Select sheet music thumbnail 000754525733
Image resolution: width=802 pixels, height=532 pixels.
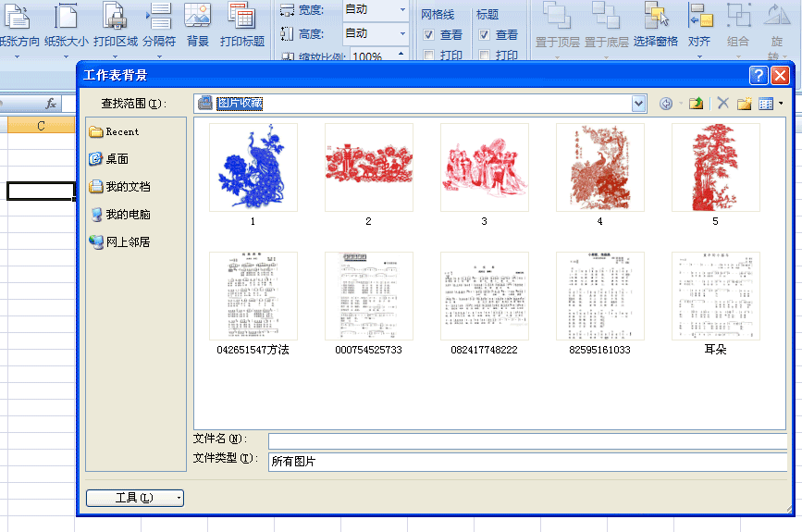tap(369, 296)
